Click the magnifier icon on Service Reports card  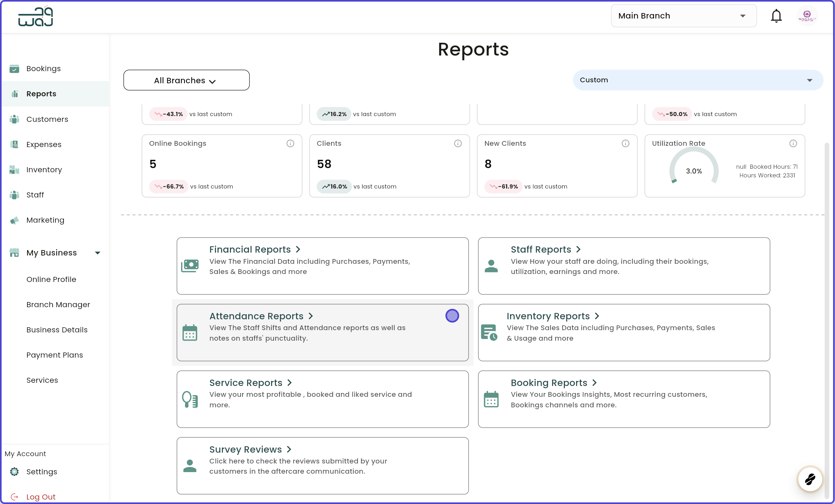[190, 399]
